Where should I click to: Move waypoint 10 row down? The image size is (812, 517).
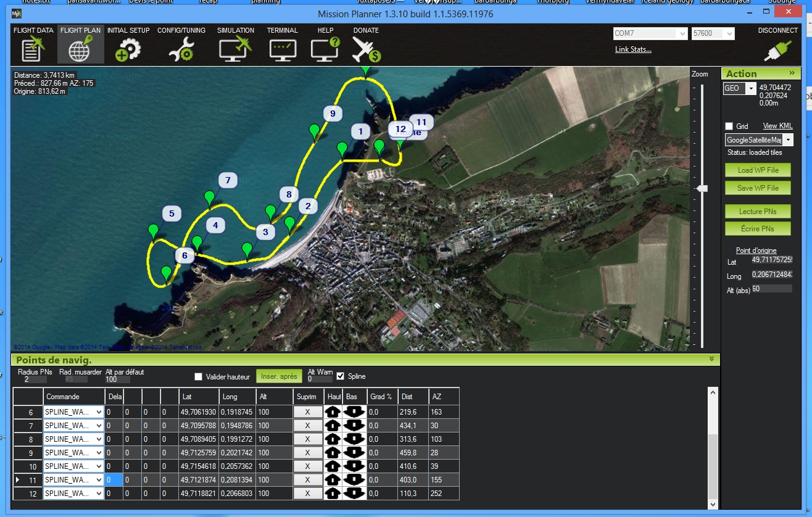point(354,466)
